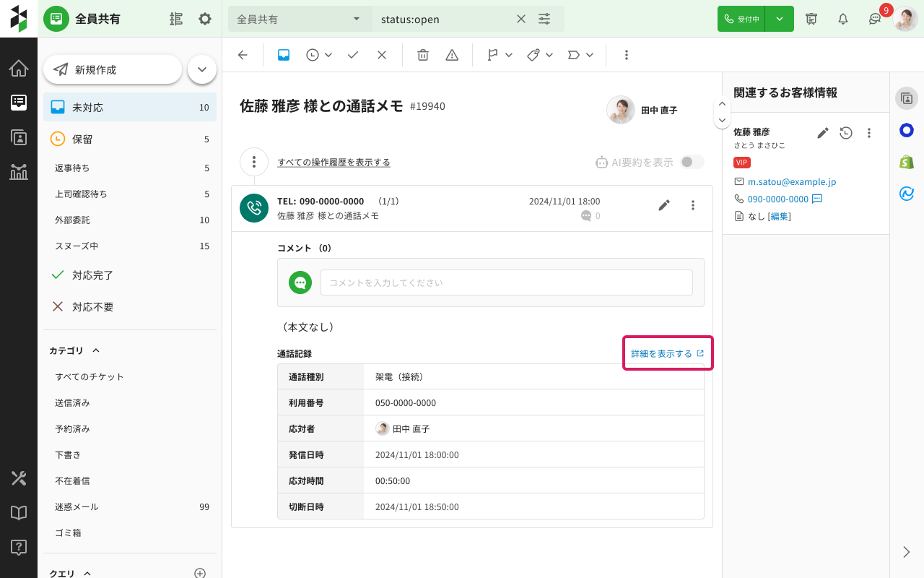Go to next ticket down chevron

[x=722, y=120]
